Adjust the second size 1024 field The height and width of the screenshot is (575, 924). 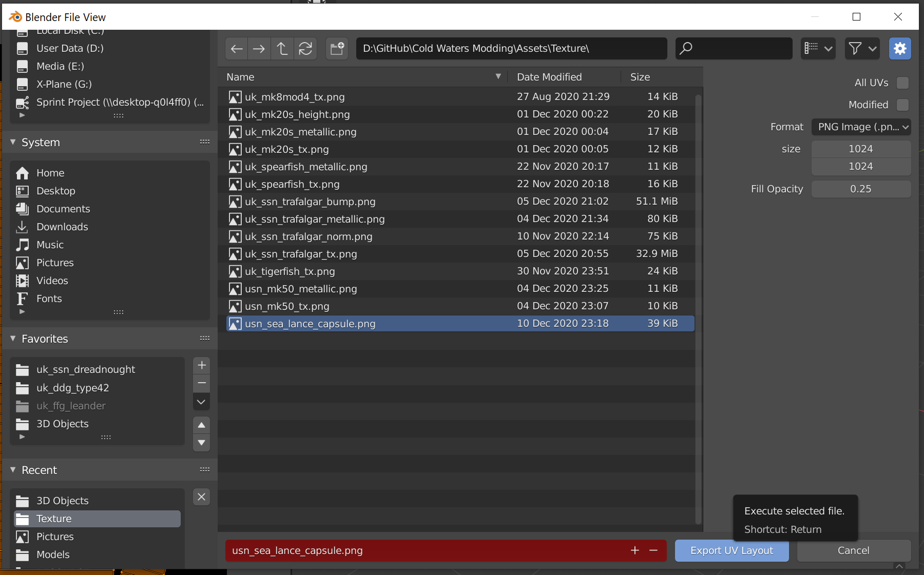(x=861, y=166)
